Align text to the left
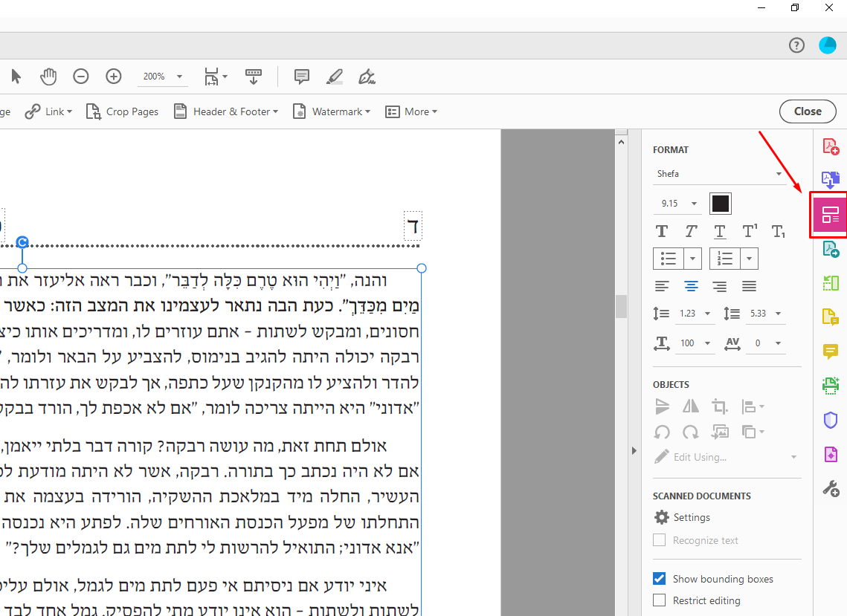Screen dimensions: 847x616 point(662,287)
